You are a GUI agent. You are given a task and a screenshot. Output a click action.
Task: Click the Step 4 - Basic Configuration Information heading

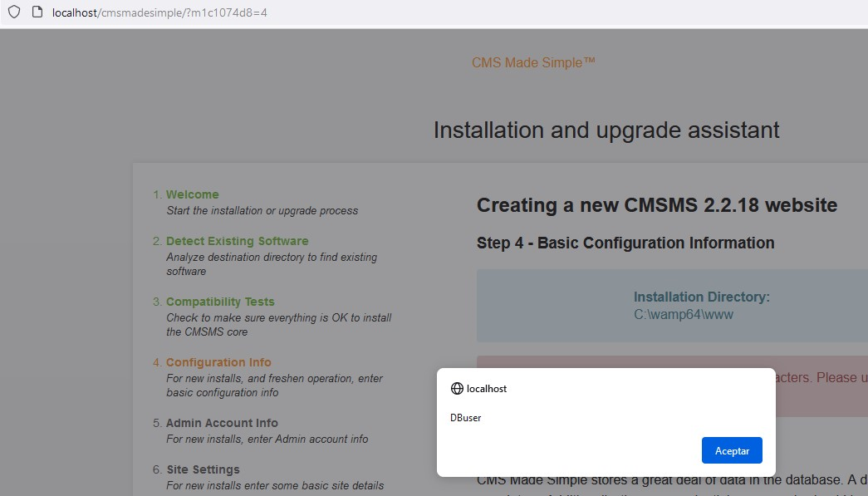[625, 243]
